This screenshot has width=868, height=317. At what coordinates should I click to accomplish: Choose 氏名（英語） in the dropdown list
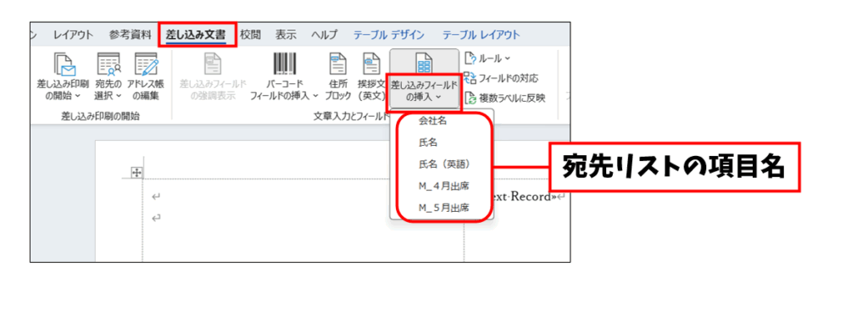pos(444,164)
